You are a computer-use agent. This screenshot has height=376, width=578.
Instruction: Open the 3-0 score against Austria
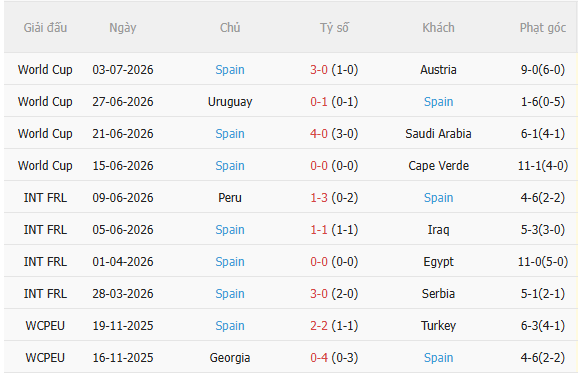coord(319,70)
